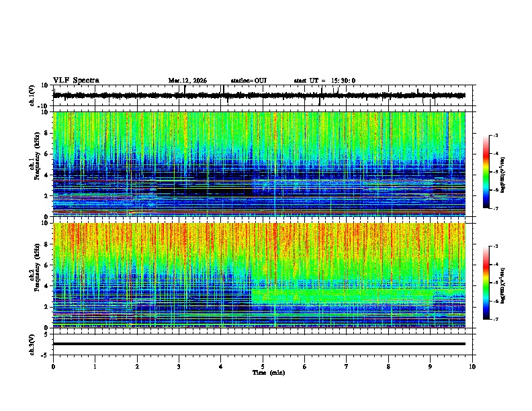Click the "VLF Spectra" plot title
532x411 pixels.
click(76, 81)
